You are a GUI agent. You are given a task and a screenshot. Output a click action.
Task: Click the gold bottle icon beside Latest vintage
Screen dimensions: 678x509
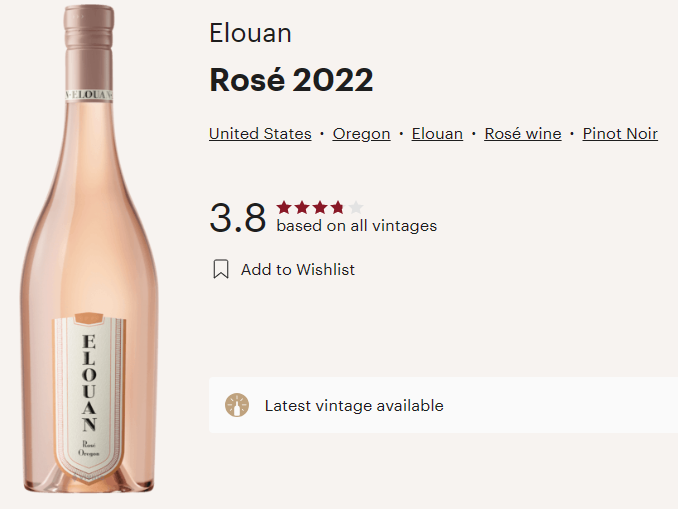click(237, 405)
